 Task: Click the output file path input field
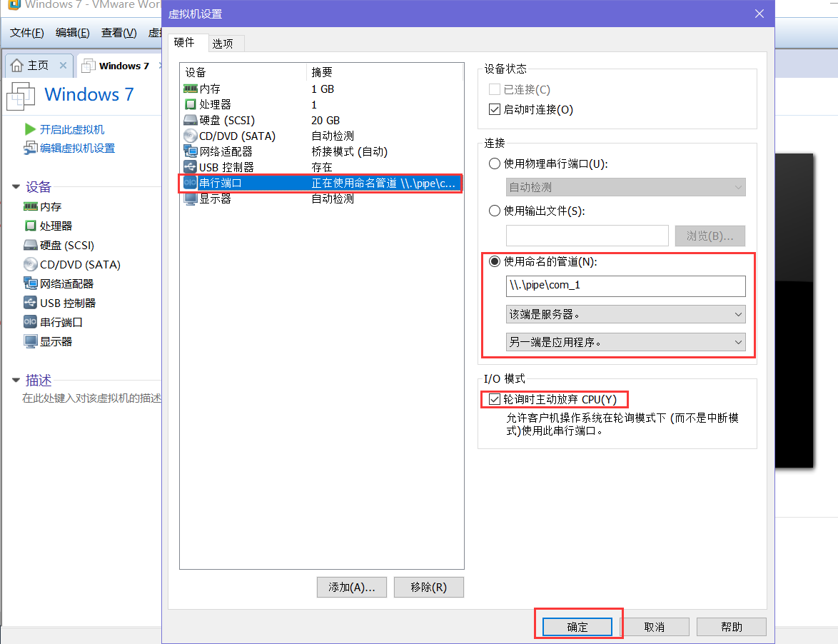[x=587, y=236]
